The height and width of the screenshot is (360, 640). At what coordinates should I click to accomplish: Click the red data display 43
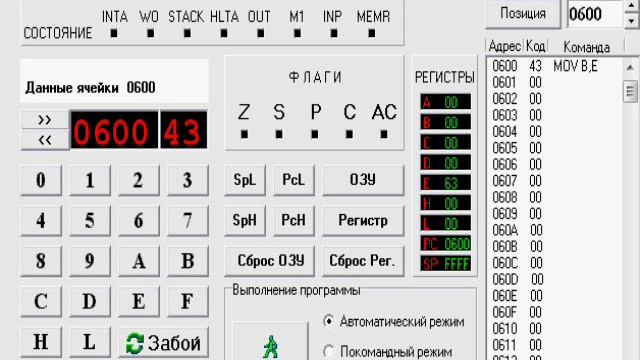[183, 130]
